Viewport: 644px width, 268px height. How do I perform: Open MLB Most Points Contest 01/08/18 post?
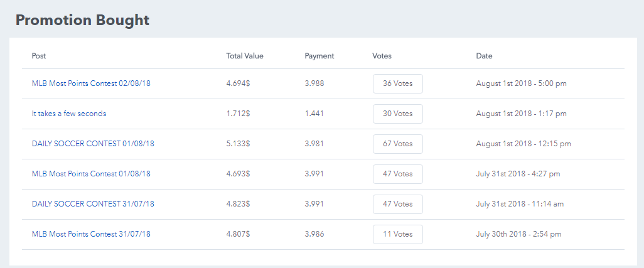[91, 174]
